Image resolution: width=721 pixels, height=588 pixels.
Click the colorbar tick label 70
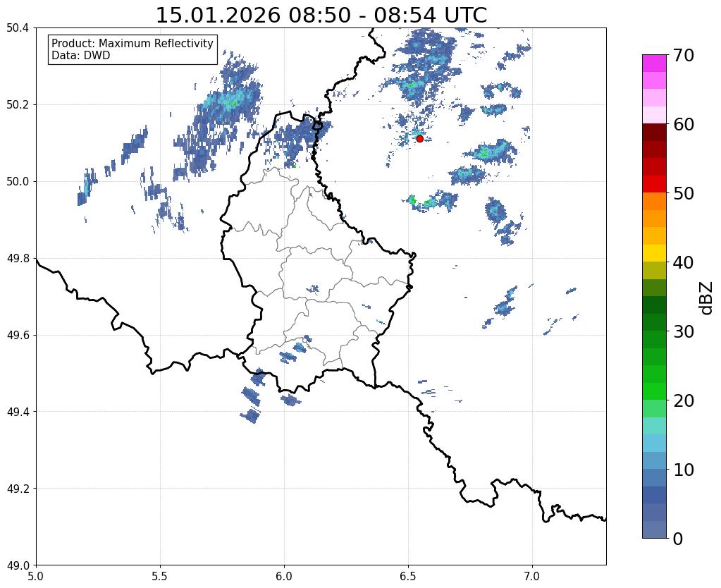[x=684, y=55]
